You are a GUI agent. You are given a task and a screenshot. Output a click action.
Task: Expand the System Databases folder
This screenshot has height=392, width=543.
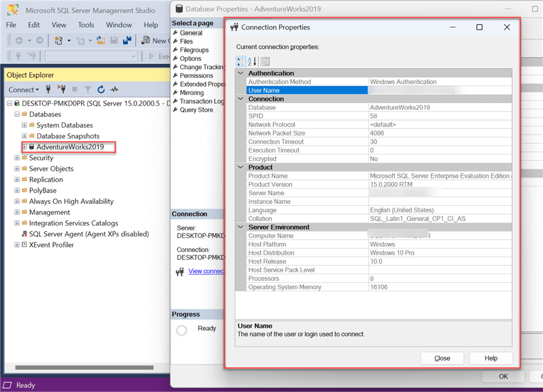tap(24, 125)
